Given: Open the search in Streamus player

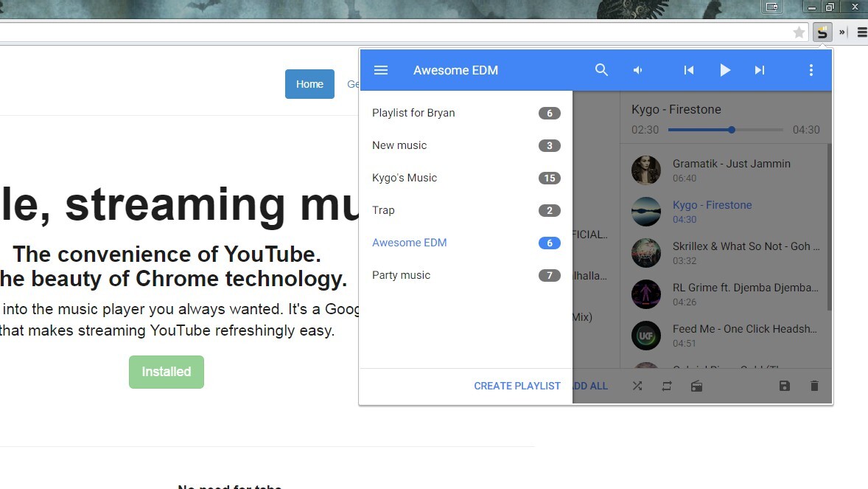Looking at the screenshot, I should [x=601, y=69].
